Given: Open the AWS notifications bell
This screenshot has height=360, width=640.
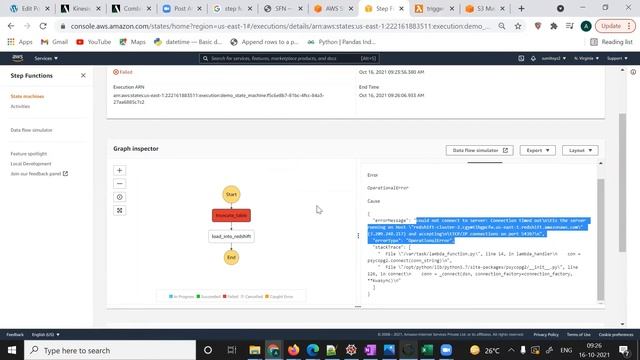Looking at the screenshot, I should 533,58.
